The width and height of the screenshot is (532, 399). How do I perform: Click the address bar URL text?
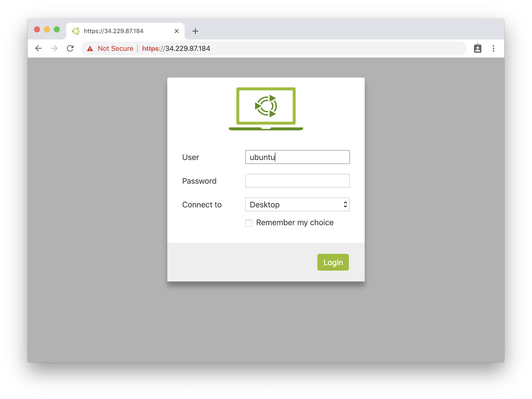tap(176, 48)
